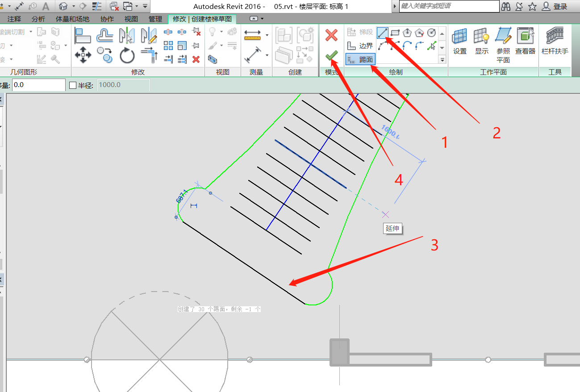Click the green checkmark to finish edit mode

[x=331, y=56]
